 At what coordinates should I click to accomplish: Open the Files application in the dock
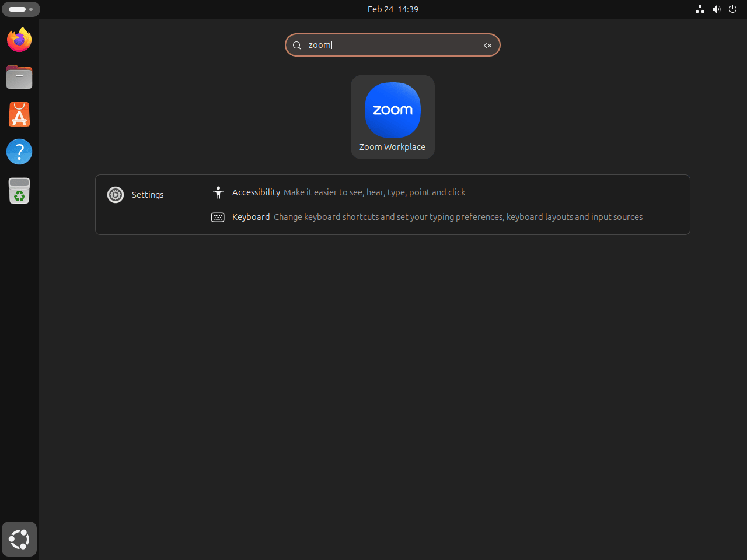[19, 77]
